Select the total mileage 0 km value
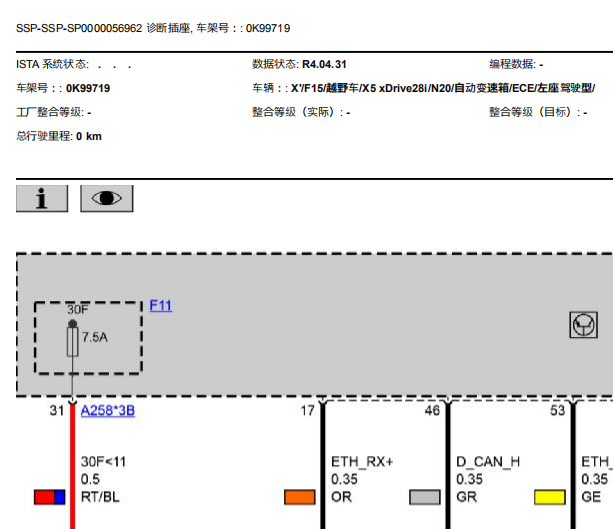The image size is (613, 529). pos(89,136)
